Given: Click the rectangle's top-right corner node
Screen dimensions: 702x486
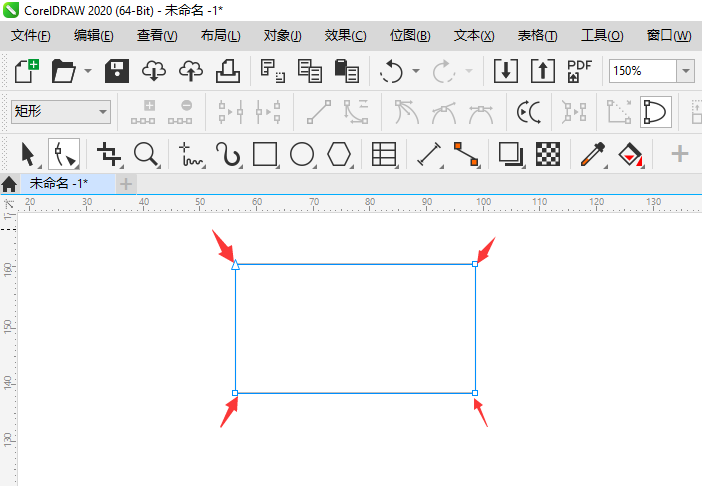Looking at the screenshot, I should 475,264.
